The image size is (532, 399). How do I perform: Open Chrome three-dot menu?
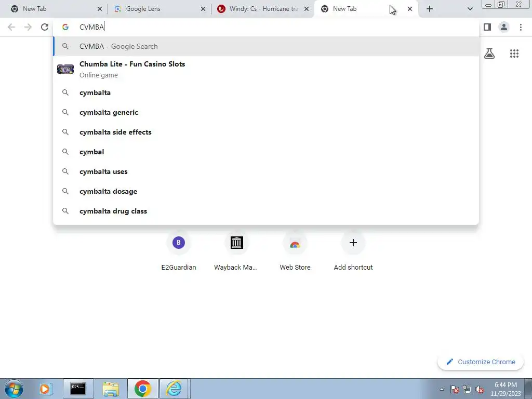coord(521,27)
